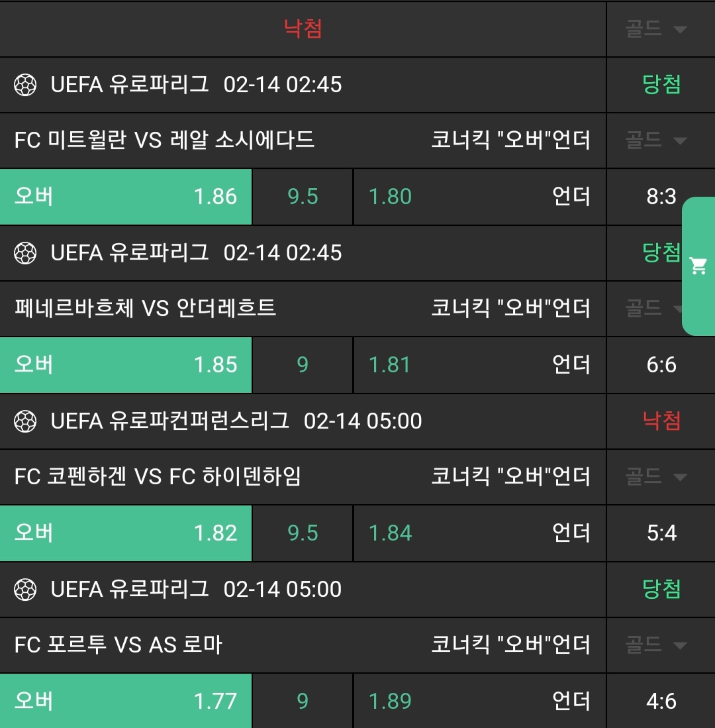This screenshot has height=728, width=715.
Task: Toggle the 오버 1.82 bet option
Action: 126,533
